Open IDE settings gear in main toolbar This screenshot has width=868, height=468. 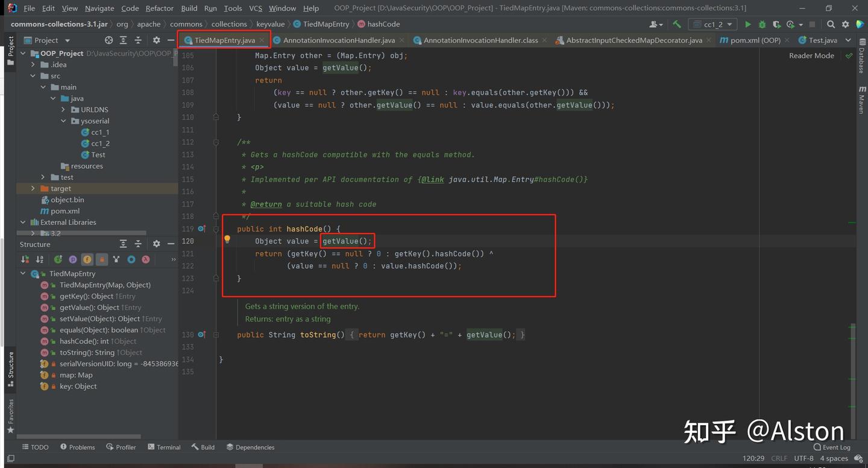pos(845,24)
